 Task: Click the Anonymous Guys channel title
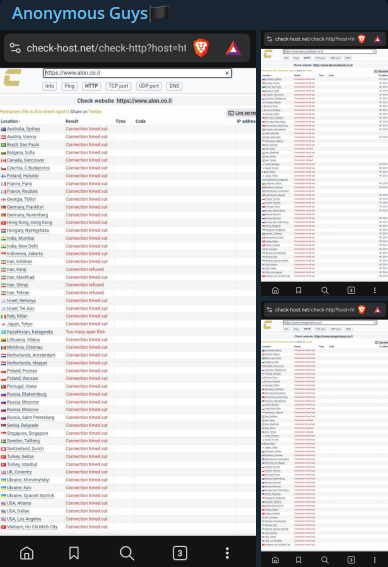pos(80,14)
